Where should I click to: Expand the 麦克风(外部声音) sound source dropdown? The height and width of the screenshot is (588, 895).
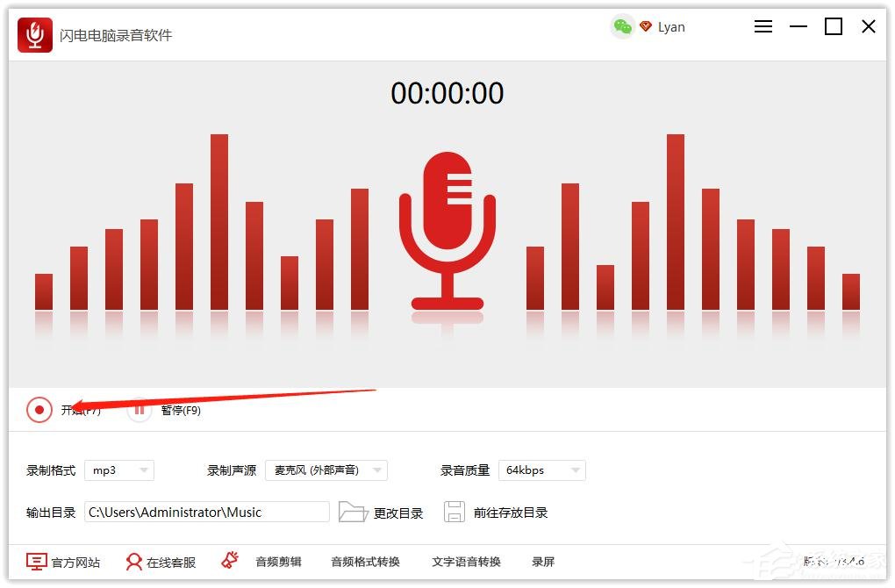tap(325, 470)
